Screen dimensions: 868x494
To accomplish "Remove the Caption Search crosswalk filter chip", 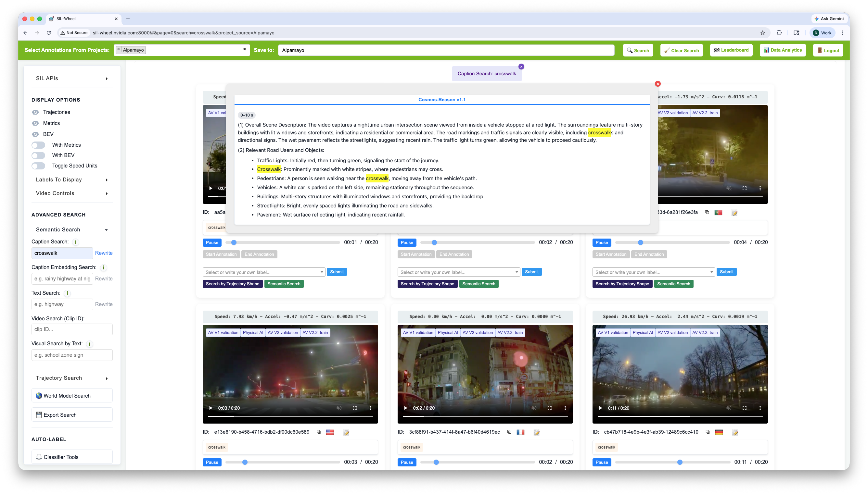I will tap(521, 67).
